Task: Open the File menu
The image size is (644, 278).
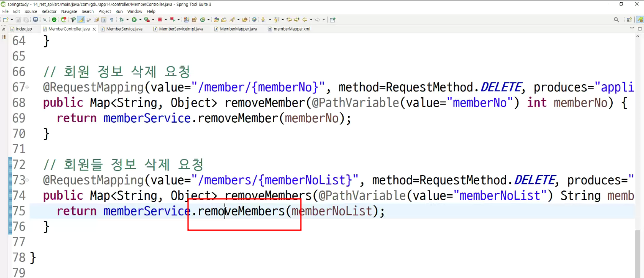Action: pos(5,11)
